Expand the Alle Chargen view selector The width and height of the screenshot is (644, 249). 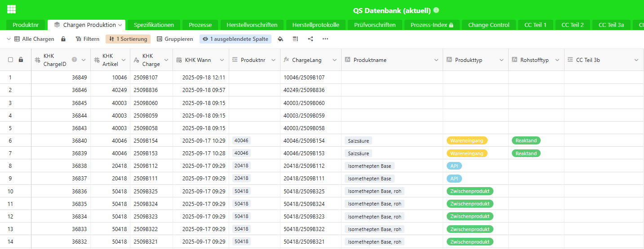(9, 39)
